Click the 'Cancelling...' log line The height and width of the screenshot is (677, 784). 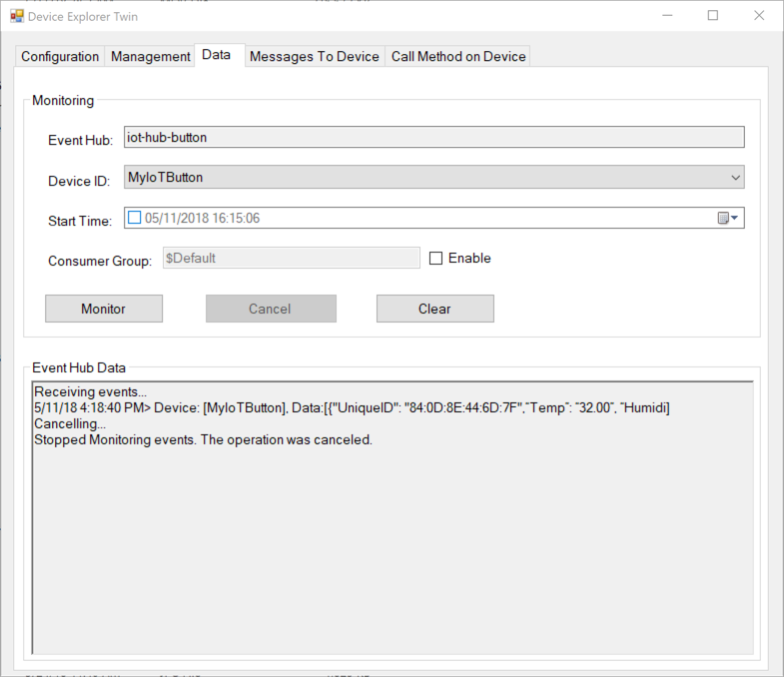70,424
